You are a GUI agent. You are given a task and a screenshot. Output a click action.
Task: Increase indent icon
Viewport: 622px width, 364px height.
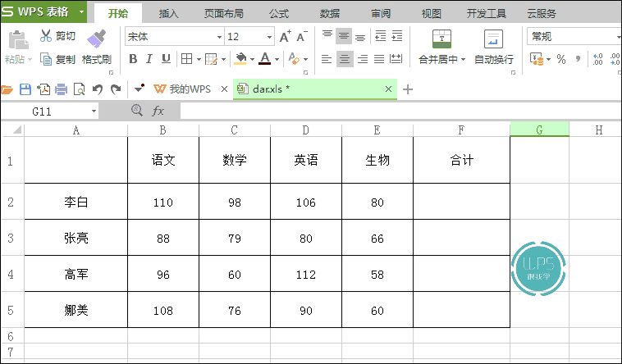click(x=397, y=36)
